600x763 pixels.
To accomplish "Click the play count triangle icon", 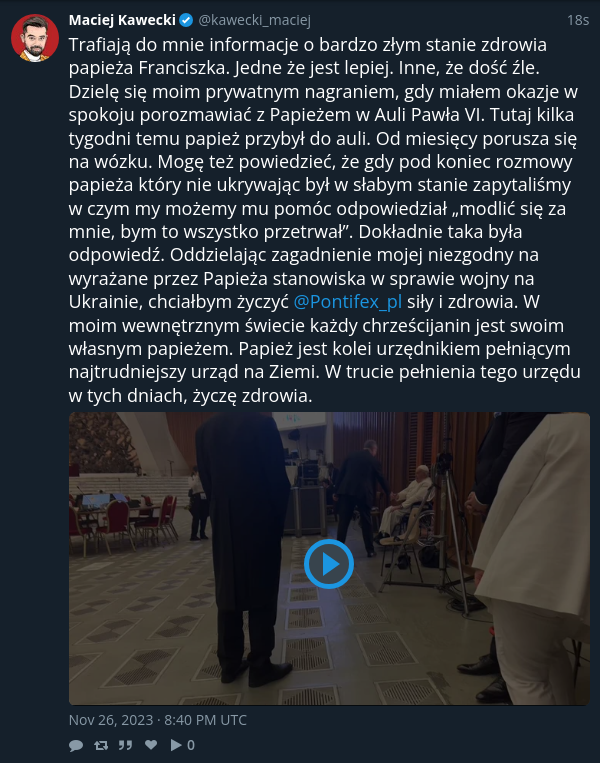I will point(176,745).
